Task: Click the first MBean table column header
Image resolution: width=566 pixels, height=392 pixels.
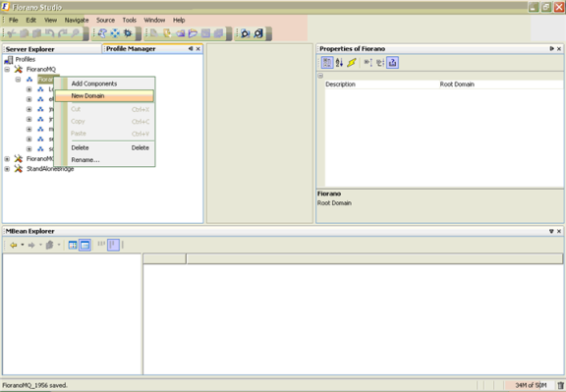Action: point(165,258)
